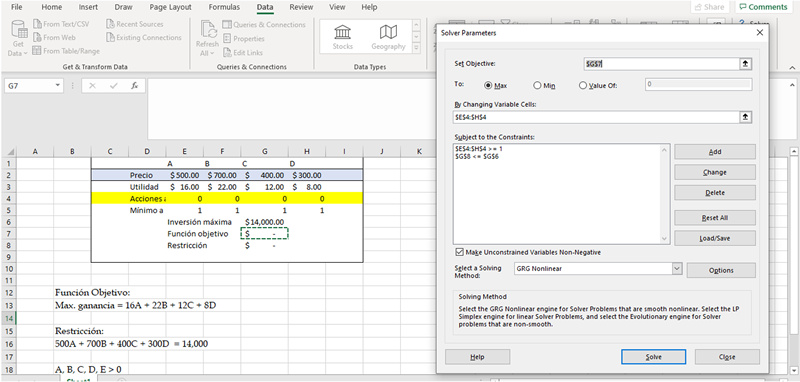The image size is (800, 382).
Task: Click the Close button at Solver dialog bottom
Action: pyautogui.click(x=727, y=357)
